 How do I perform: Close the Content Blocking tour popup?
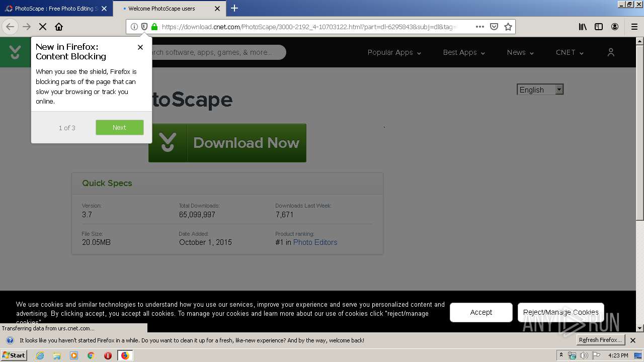[x=140, y=47]
